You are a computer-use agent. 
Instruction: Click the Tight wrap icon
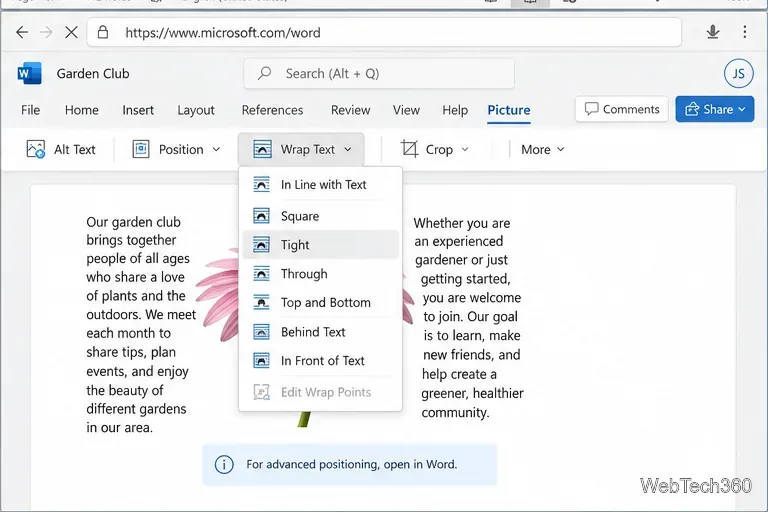[x=262, y=244]
